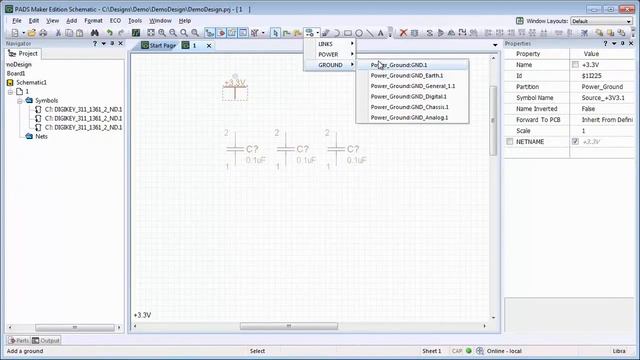Open the special components dropdown arrow
Screen dimensions: 640x360
pos(317,33)
